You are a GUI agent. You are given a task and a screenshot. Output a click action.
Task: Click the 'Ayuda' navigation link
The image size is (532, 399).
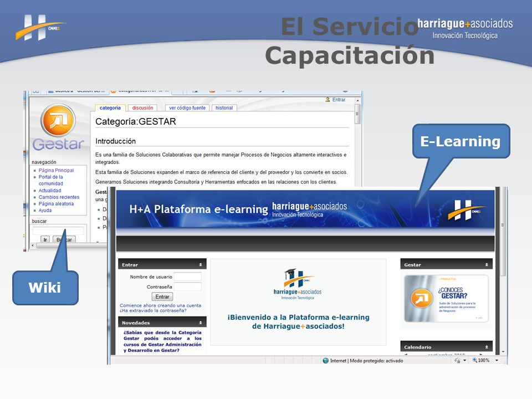point(45,211)
